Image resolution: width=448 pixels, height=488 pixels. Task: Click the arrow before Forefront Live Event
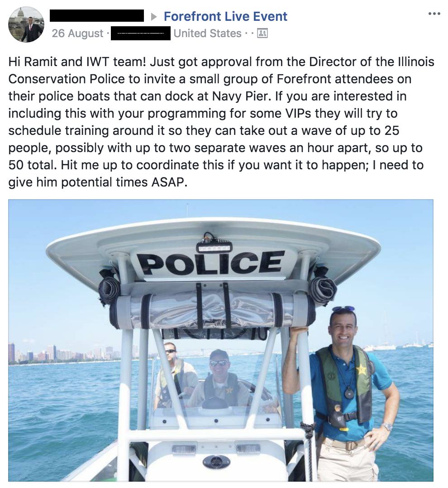coord(154,17)
